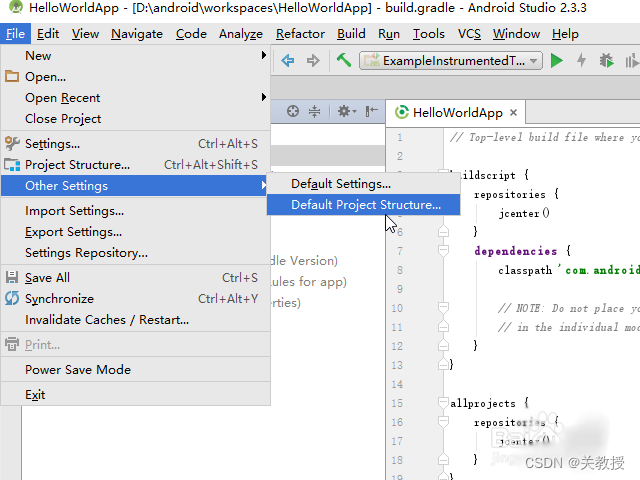Click the Forward navigation arrow icon

[x=313, y=61]
